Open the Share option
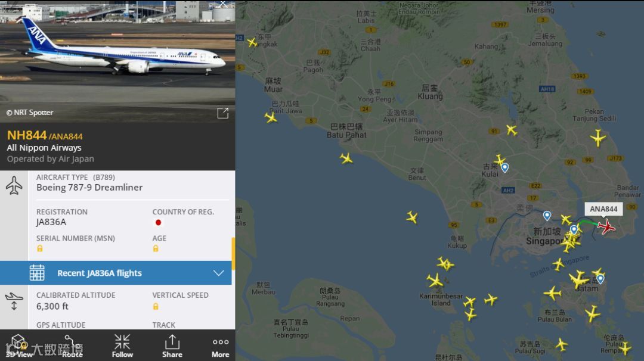 pos(172,346)
